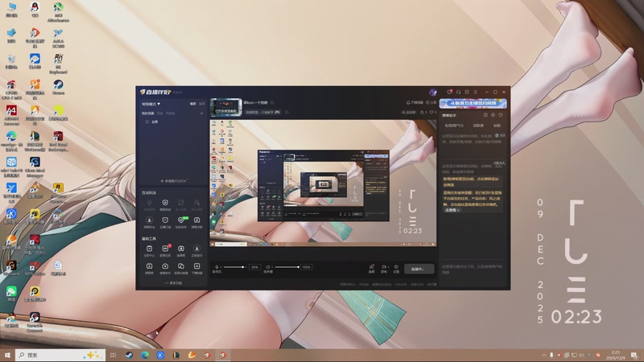
Task: Click the start streaming button
Action: (x=419, y=269)
